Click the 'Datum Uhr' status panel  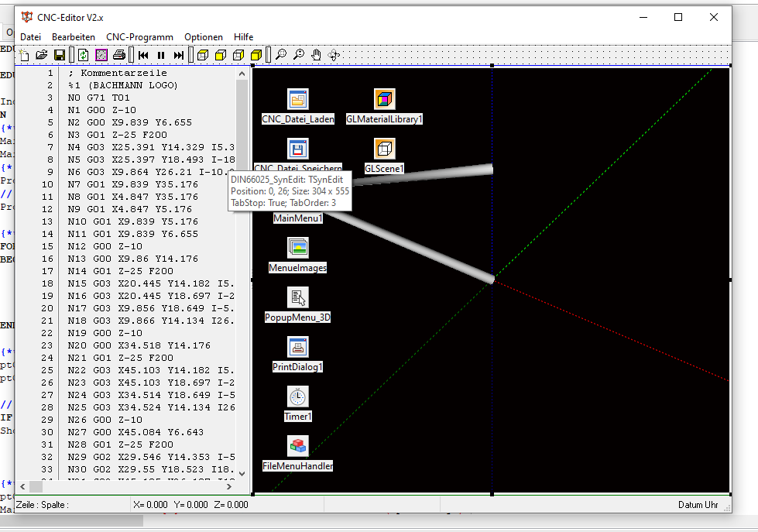point(698,505)
